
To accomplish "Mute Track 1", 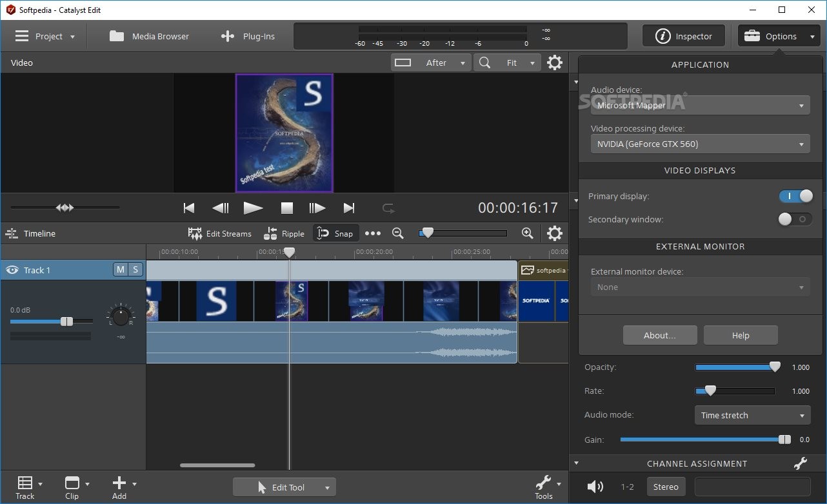I will [120, 269].
